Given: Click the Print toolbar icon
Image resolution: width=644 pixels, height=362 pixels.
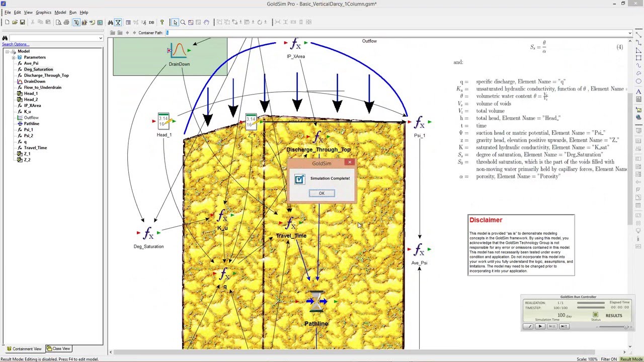Looking at the screenshot, I should tap(66, 22).
